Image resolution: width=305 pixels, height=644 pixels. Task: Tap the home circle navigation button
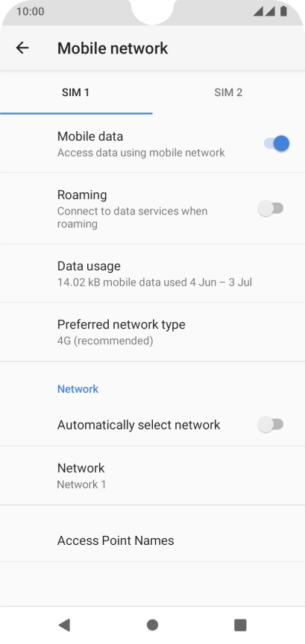pyautogui.click(x=152, y=625)
